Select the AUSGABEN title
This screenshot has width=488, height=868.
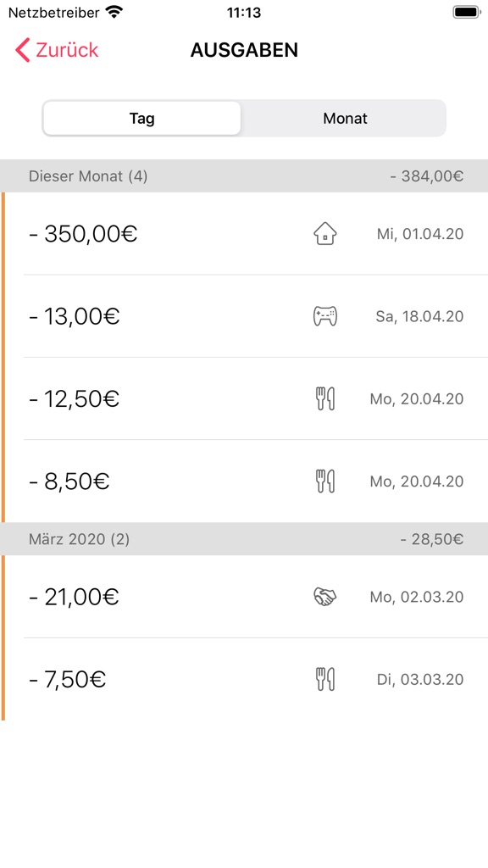click(244, 49)
